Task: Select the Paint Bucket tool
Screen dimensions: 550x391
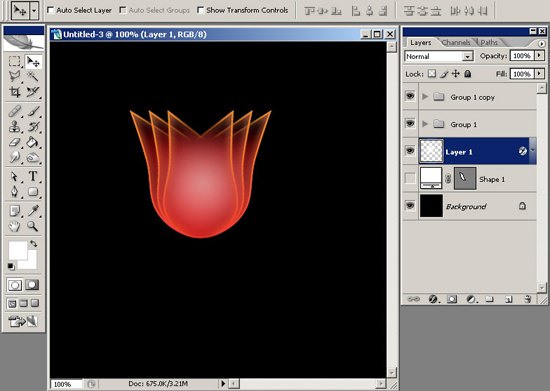Action: click(33, 142)
